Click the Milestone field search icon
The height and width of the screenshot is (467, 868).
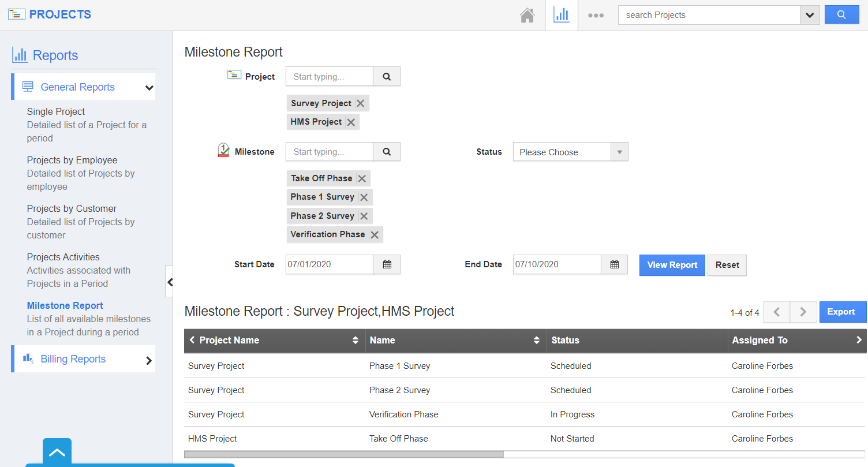[387, 152]
